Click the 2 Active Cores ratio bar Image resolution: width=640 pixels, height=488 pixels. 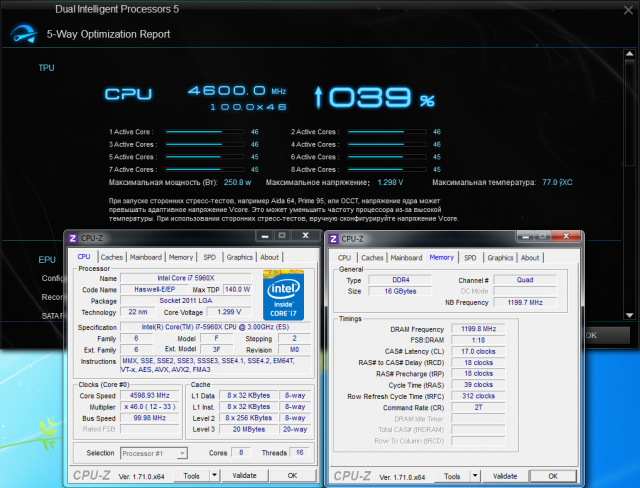coord(387,132)
